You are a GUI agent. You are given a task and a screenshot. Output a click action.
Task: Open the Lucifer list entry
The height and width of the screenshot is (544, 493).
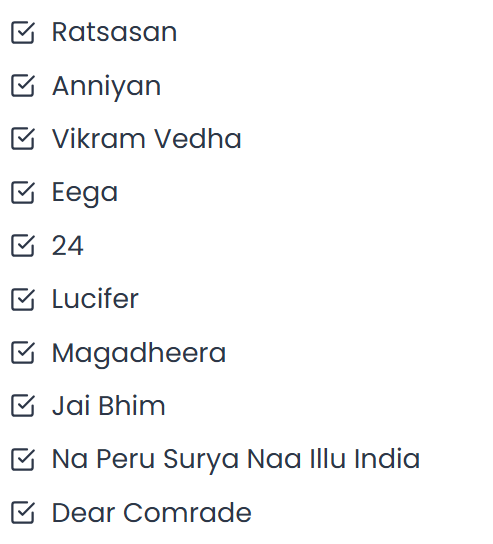(x=95, y=298)
